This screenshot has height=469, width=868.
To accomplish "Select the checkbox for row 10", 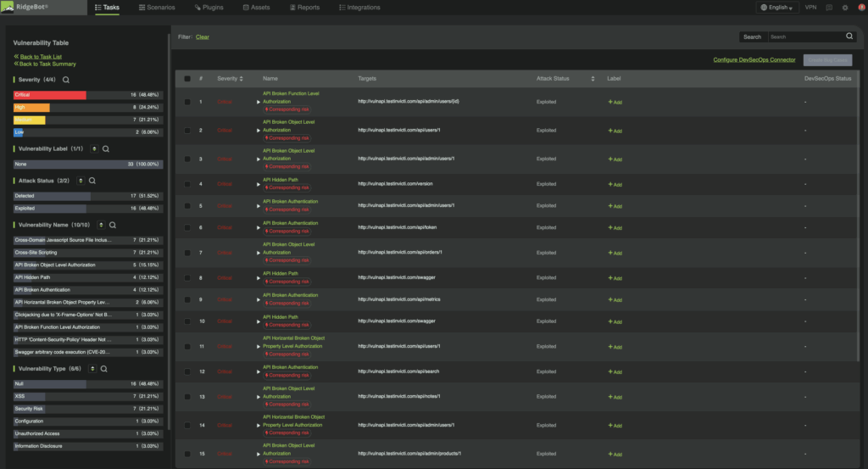I will point(187,321).
